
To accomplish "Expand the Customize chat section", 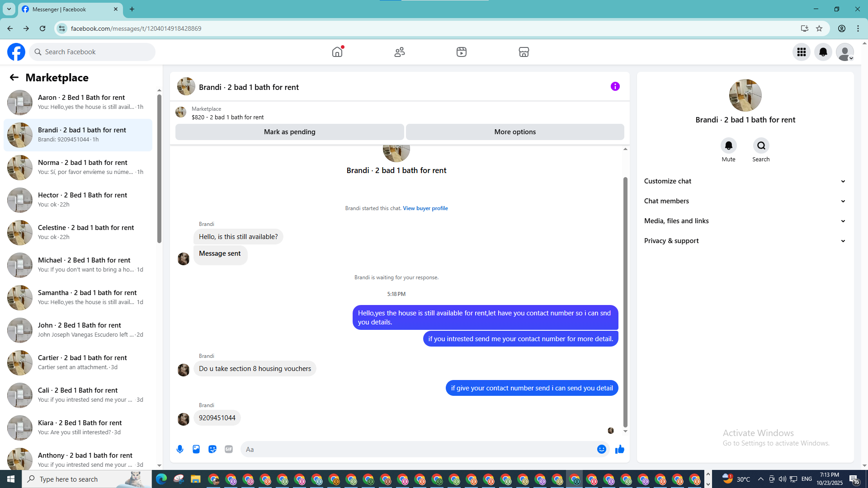I will coord(745,181).
